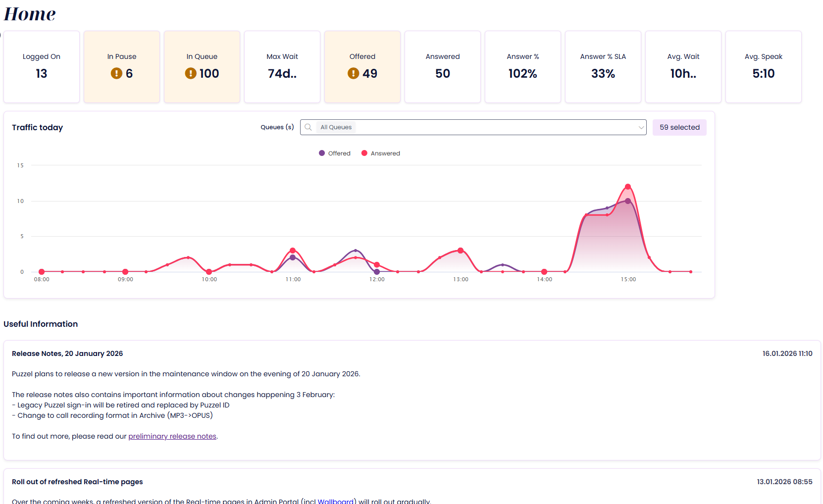The width and height of the screenshot is (823, 504).
Task: Click the In Pause warning icon
Action: (x=116, y=74)
